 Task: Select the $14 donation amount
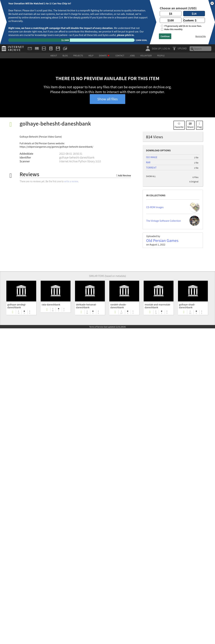pos(194,14)
